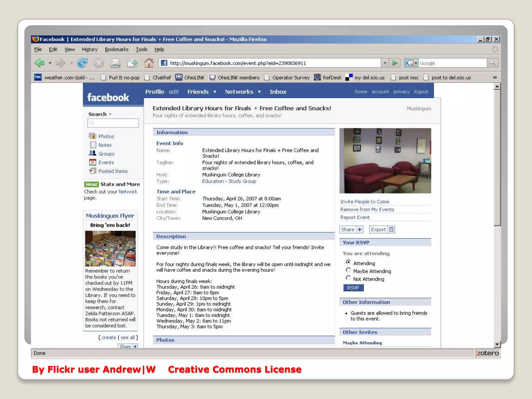Click the green Go arrow beside the address bar
532x399 pixels.
(395, 63)
